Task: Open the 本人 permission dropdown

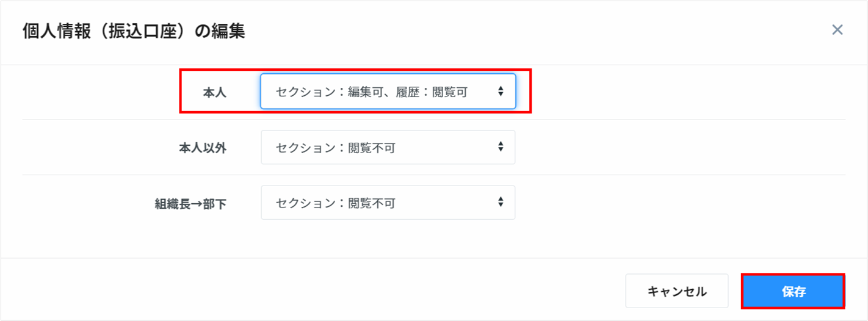Action: click(x=388, y=92)
